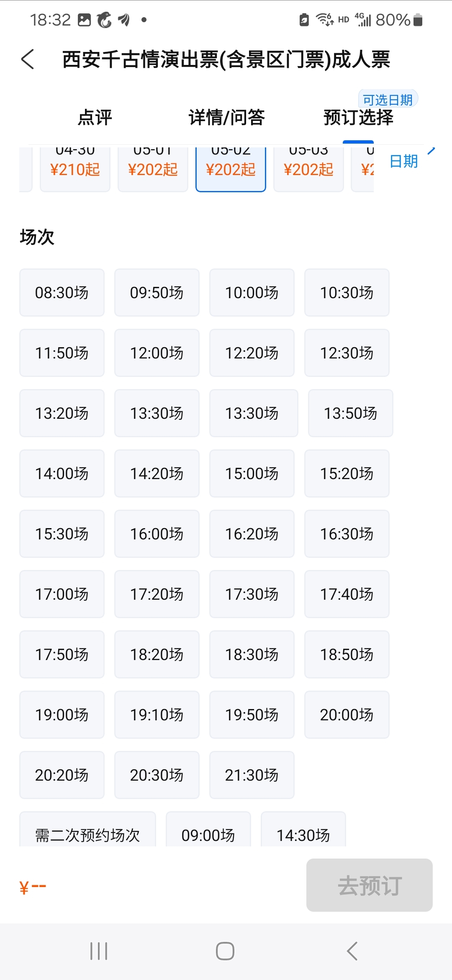The image size is (452, 980).
Task: Select the 19:10场 session
Action: point(157,714)
